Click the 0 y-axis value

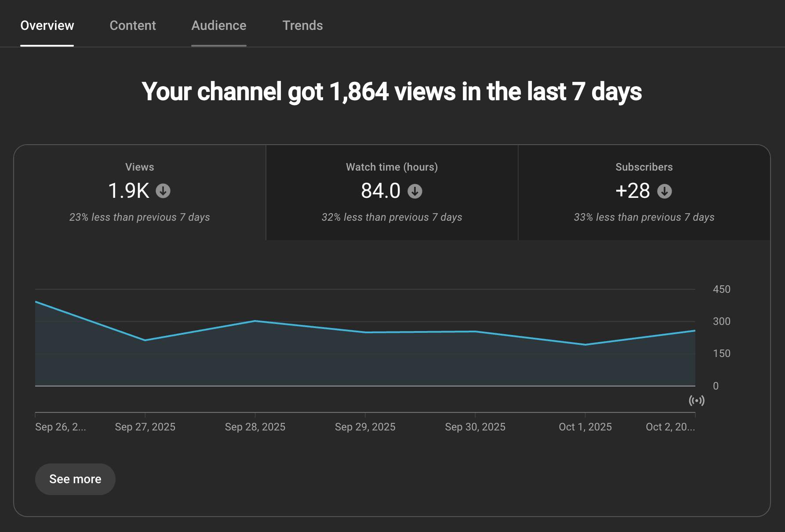click(x=716, y=386)
